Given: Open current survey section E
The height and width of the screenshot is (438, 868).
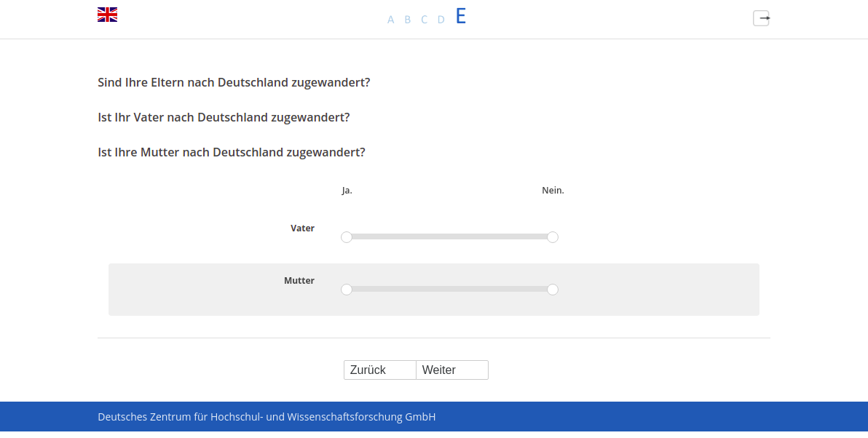Looking at the screenshot, I should (460, 17).
